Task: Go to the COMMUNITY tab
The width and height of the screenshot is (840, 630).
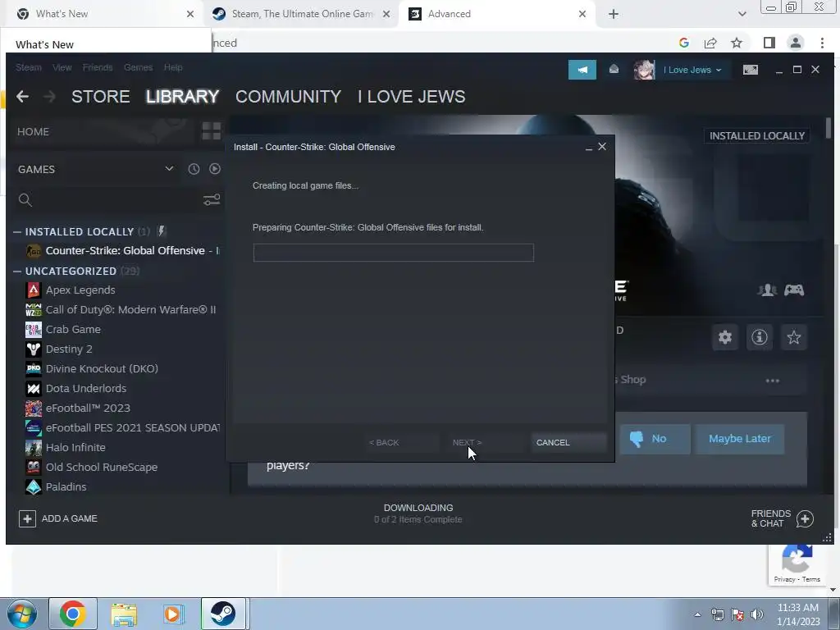Action: [288, 97]
